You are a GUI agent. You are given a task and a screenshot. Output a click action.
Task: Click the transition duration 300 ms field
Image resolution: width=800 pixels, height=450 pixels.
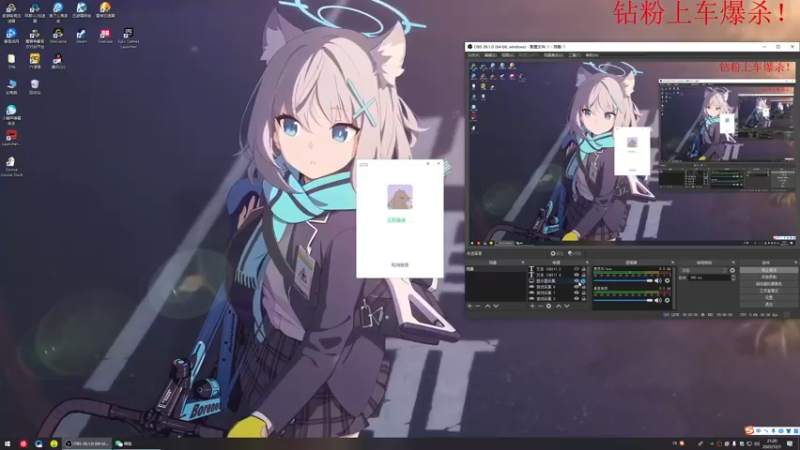710,278
